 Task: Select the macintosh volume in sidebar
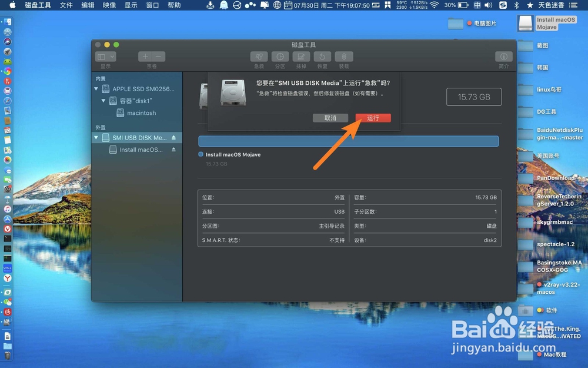coord(137,112)
